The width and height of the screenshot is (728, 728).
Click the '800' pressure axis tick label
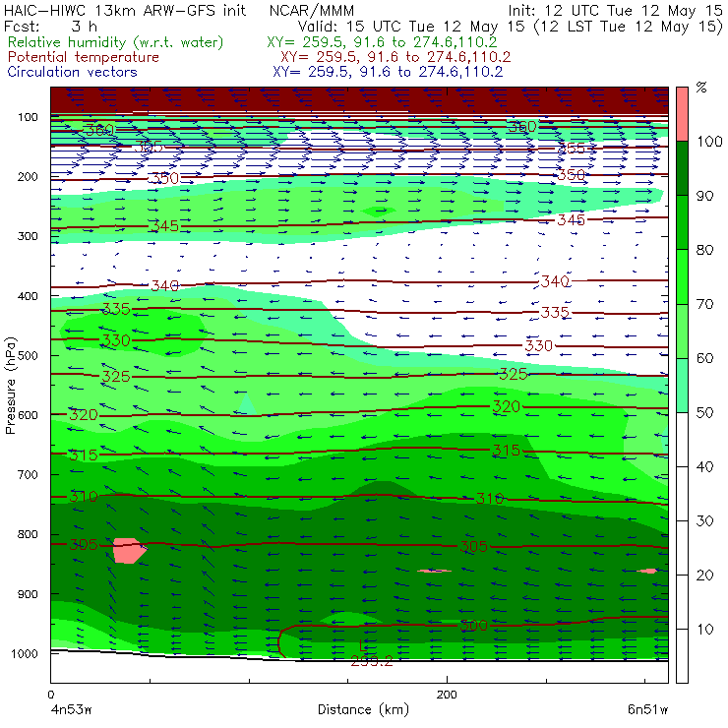coord(28,534)
